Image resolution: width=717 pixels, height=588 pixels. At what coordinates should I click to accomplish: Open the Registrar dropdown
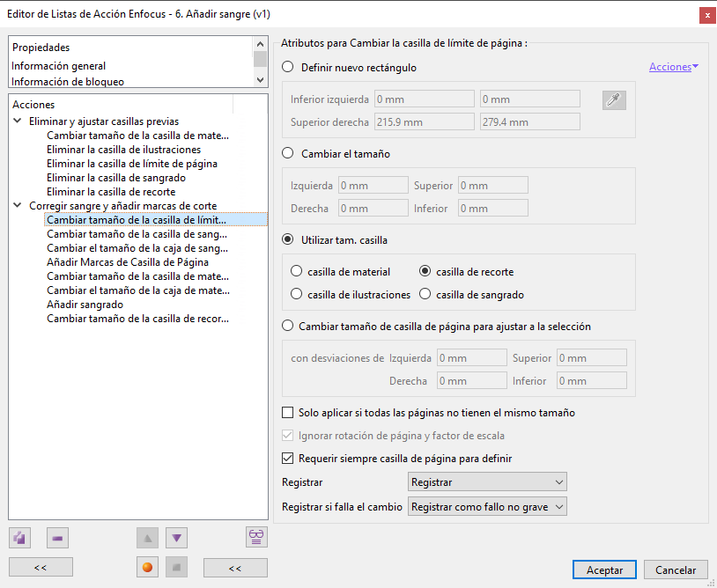487,482
